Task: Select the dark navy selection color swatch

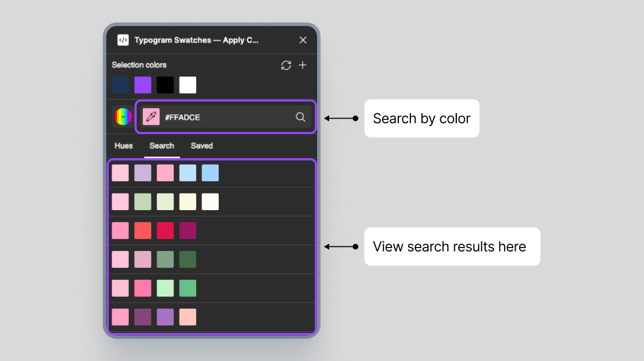Action: pos(120,85)
